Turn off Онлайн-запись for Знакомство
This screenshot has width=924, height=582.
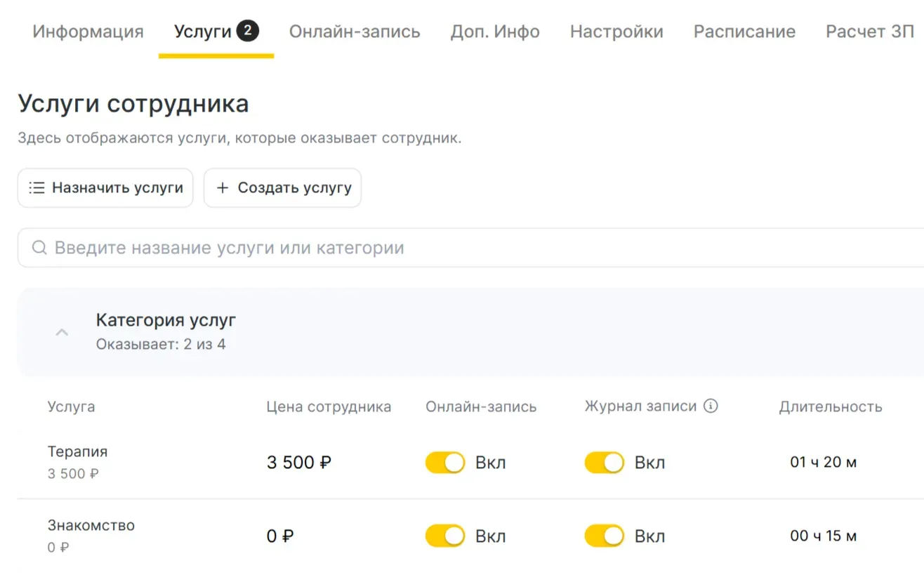tap(444, 536)
